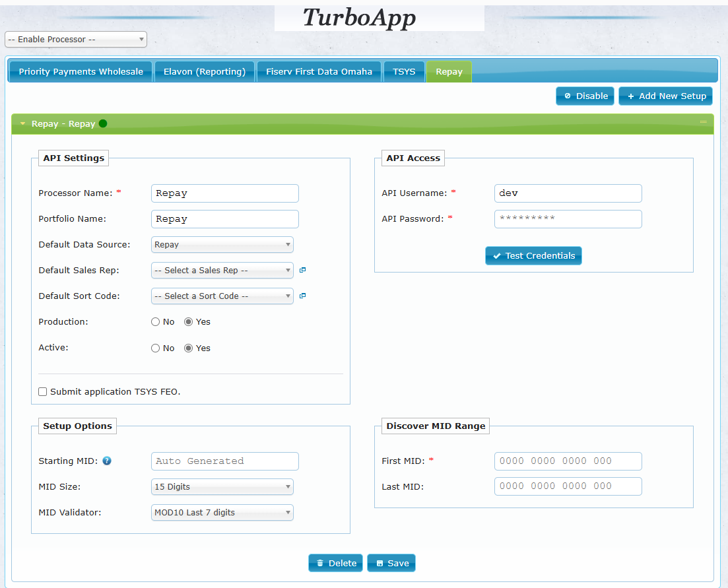This screenshot has width=728, height=588.
Task: Switch to Elavon (Reporting) tab
Action: tap(205, 72)
